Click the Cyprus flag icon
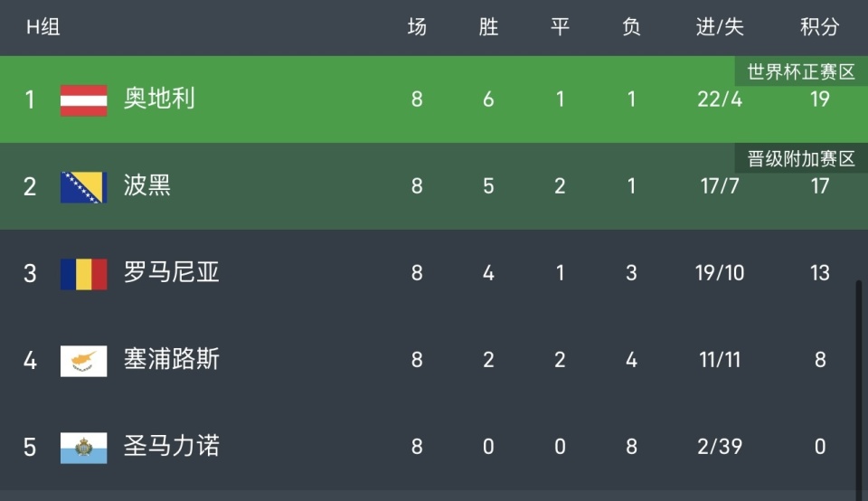The image size is (868, 501). tap(83, 360)
